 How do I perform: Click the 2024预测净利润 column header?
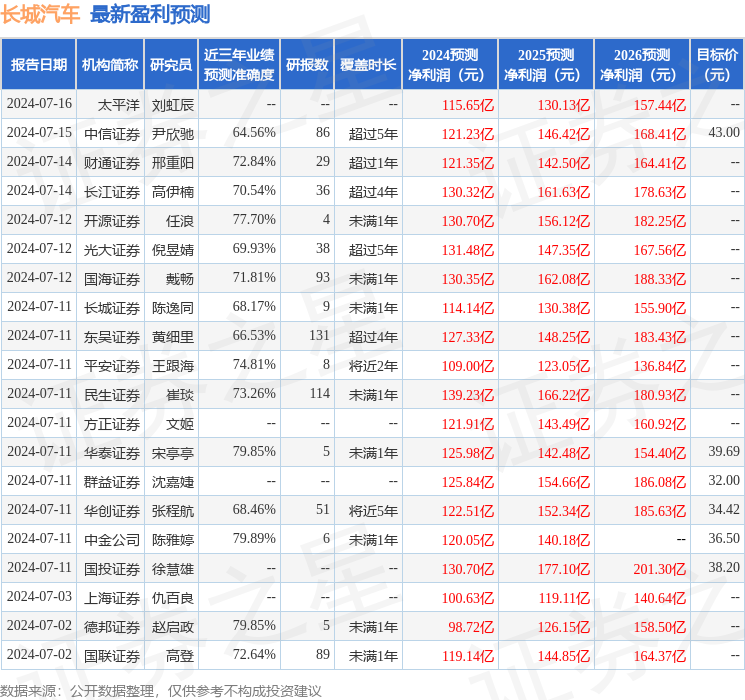pyautogui.click(x=450, y=65)
